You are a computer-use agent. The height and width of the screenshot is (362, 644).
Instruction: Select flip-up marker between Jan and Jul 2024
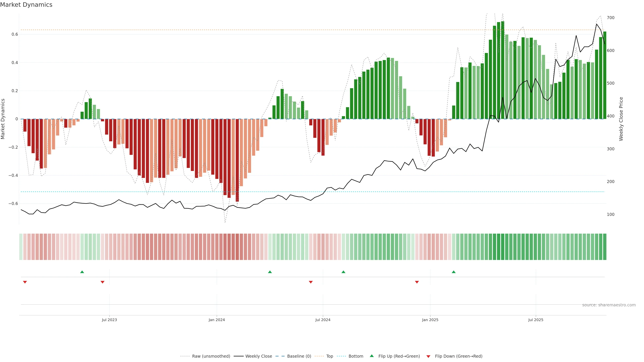coord(270,272)
